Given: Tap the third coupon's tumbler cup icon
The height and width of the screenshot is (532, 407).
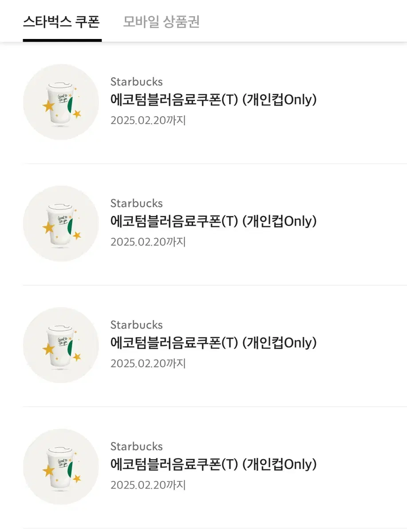Looking at the screenshot, I should (x=61, y=345).
